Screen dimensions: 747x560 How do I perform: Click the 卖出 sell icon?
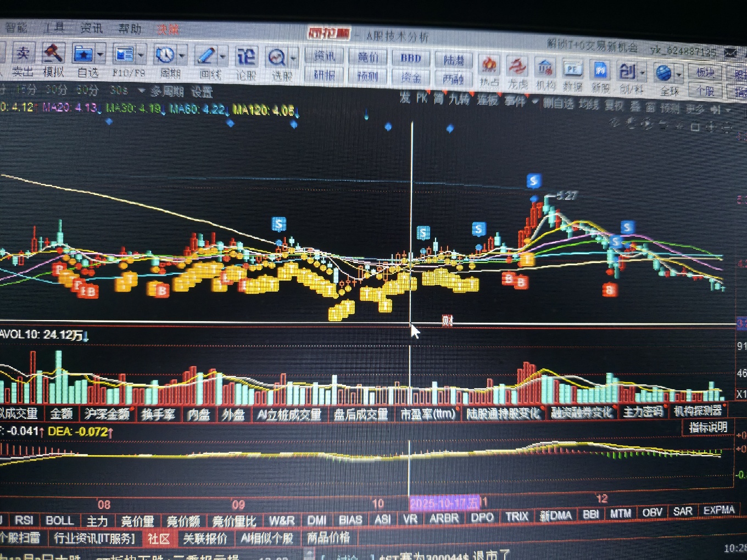click(23, 53)
